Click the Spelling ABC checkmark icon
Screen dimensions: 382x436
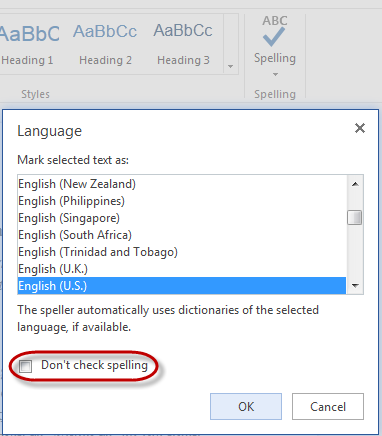274,31
